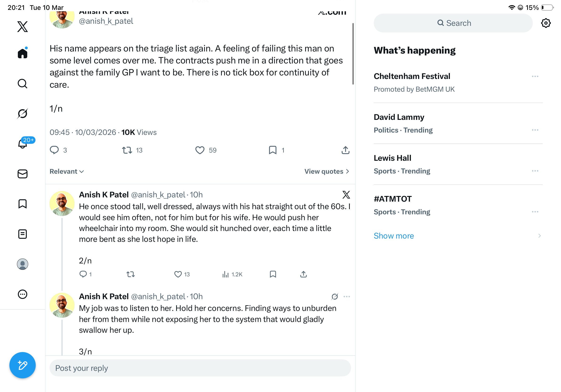Click the X logo in sidebar
The height and width of the screenshot is (392, 561).
(x=23, y=26)
